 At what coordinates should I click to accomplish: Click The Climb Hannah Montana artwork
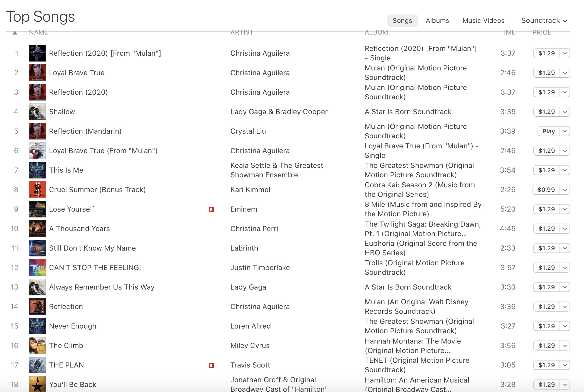pyautogui.click(x=37, y=346)
